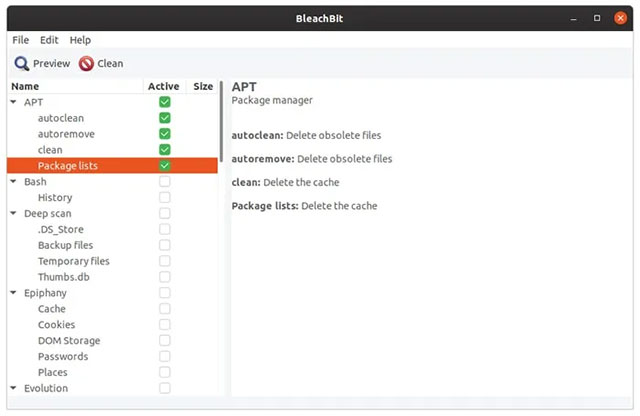Enable the Bash History checkbox
The image size is (640, 416).
(164, 198)
